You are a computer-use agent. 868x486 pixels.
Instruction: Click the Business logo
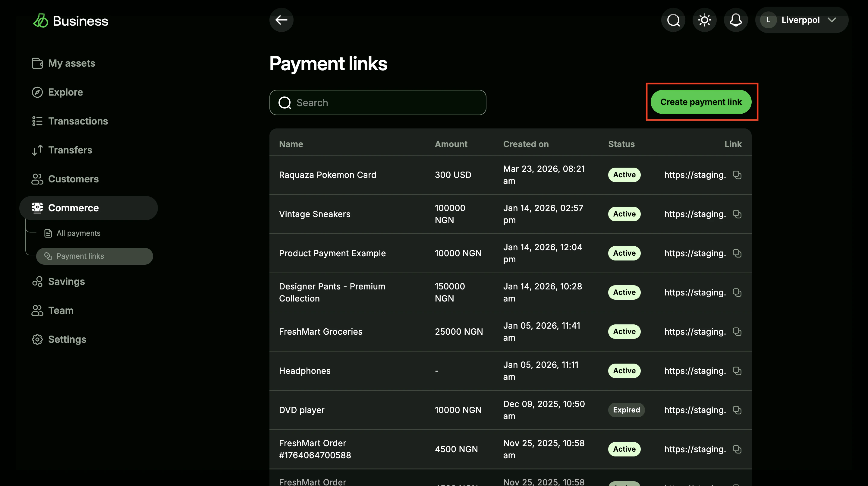point(70,20)
